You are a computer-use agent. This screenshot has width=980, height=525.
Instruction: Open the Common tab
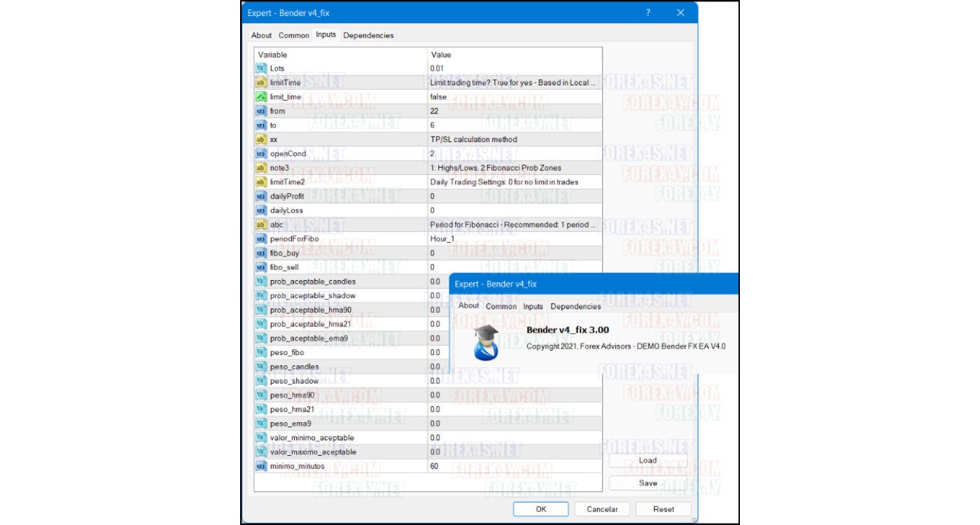(293, 35)
